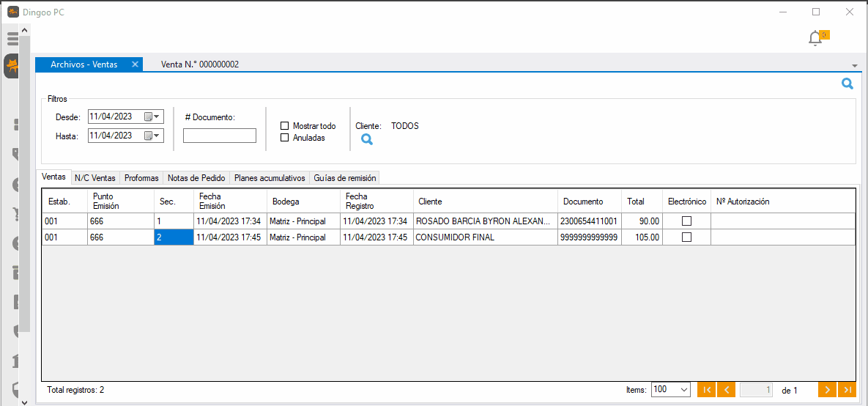Open the notifications bell
The image size is (868, 406).
(x=815, y=39)
